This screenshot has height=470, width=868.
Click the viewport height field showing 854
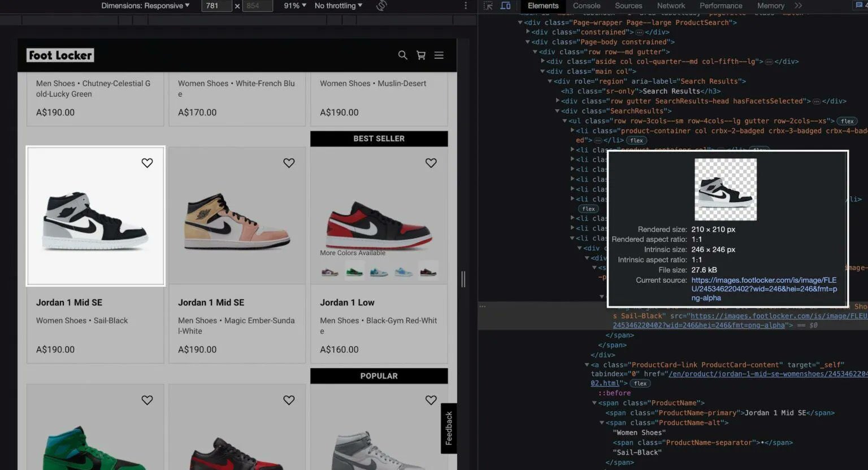(258, 6)
